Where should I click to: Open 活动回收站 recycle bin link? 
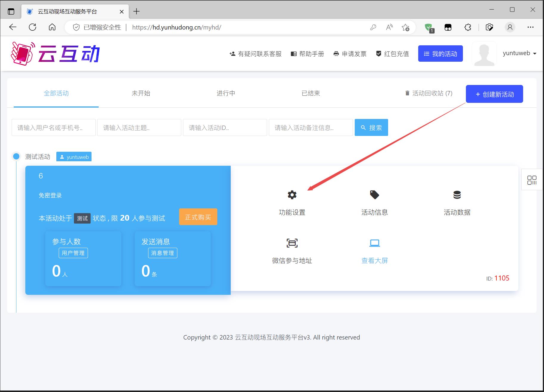click(429, 93)
